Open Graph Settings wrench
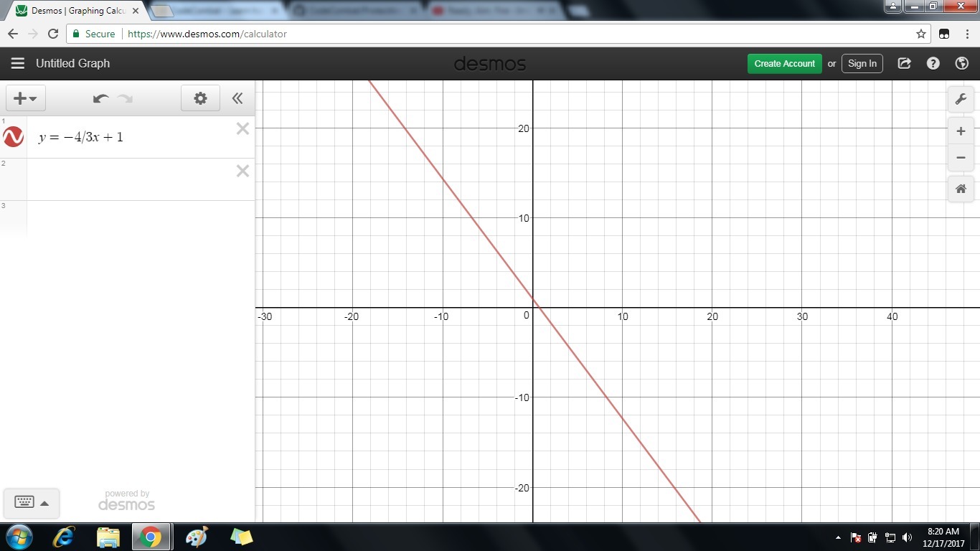 coord(961,99)
